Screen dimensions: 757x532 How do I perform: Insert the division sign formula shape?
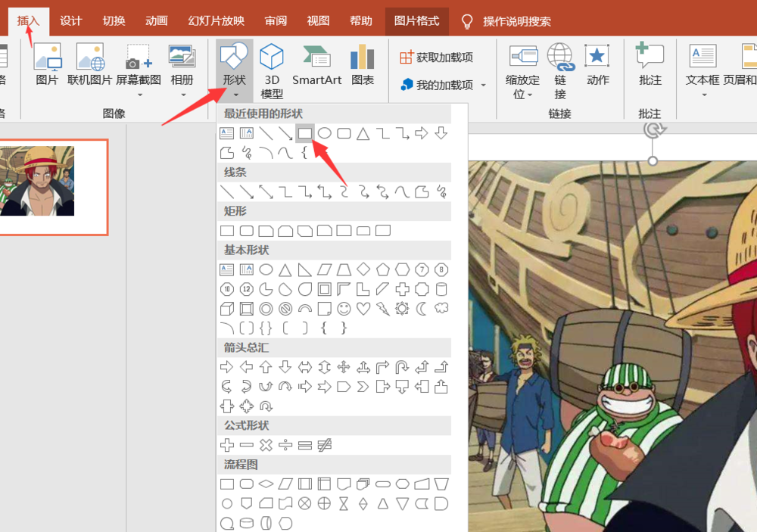(x=285, y=445)
